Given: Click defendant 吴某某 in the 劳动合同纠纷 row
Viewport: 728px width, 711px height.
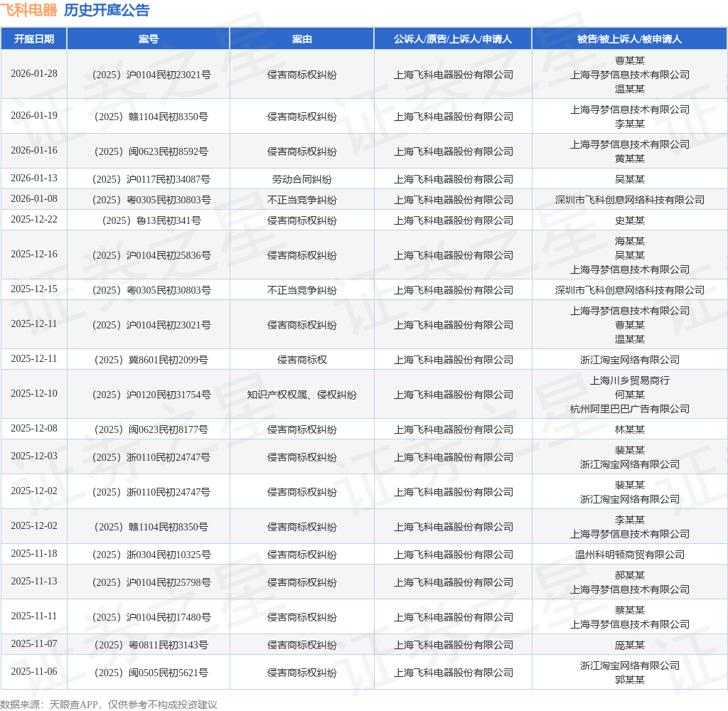Looking at the screenshot, I should click(630, 179).
